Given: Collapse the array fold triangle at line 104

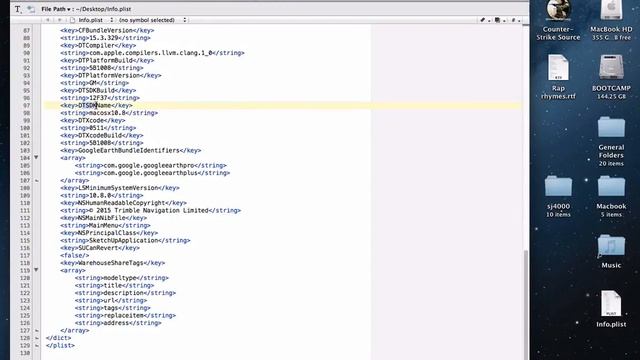Looking at the screenshot, I should pos(36,158).
